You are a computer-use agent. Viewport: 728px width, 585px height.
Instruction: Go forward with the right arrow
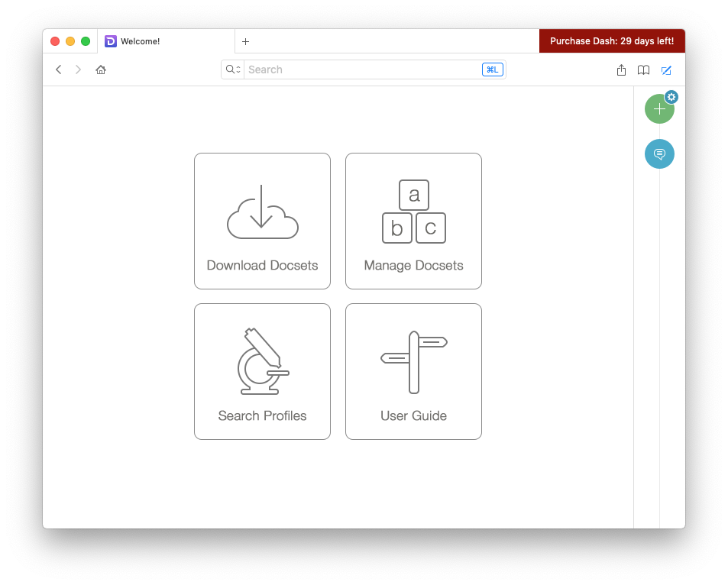point(78,69)
